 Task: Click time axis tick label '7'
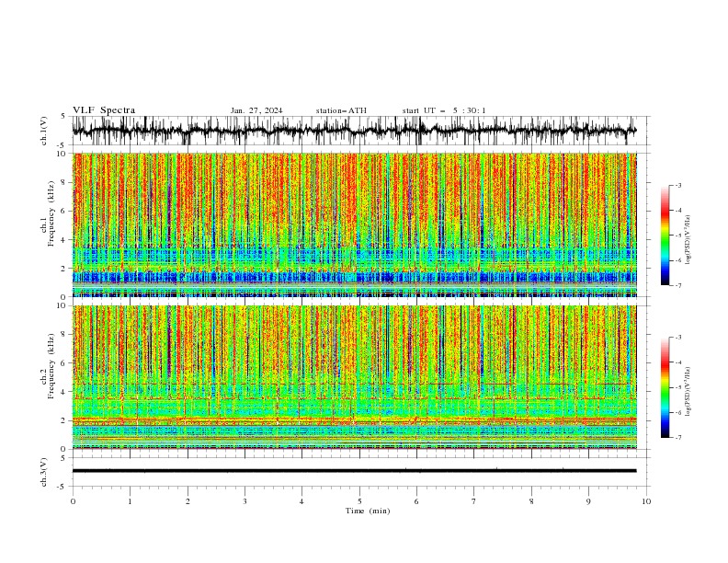pyautogui.click(x=474, y=501)
